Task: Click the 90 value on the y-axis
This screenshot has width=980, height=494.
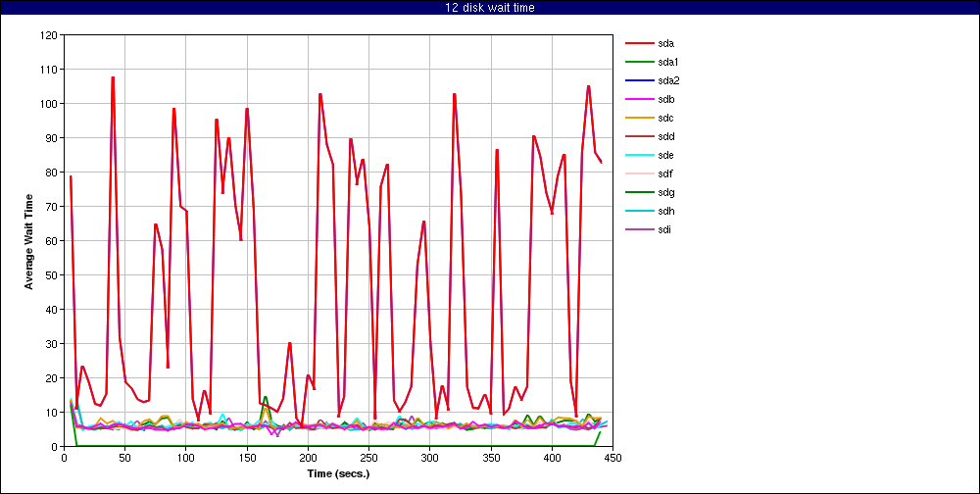Action: pos(52,137)
